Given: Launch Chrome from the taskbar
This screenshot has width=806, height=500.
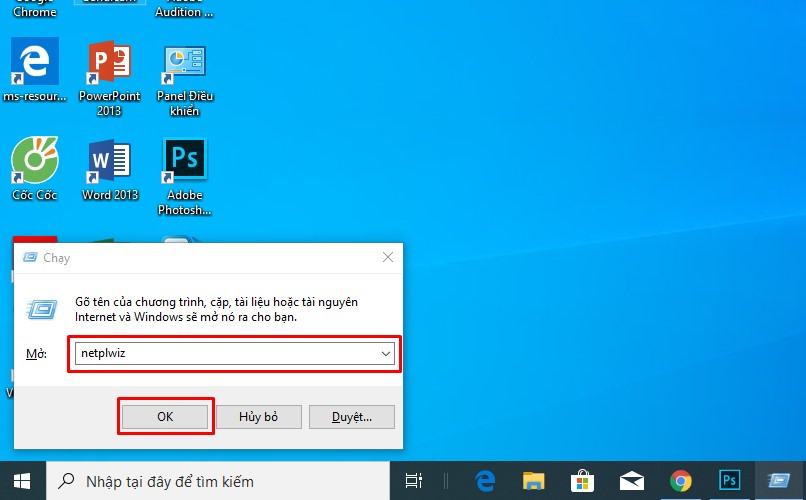Looking at the screenshot, I should tap(681, 482).
